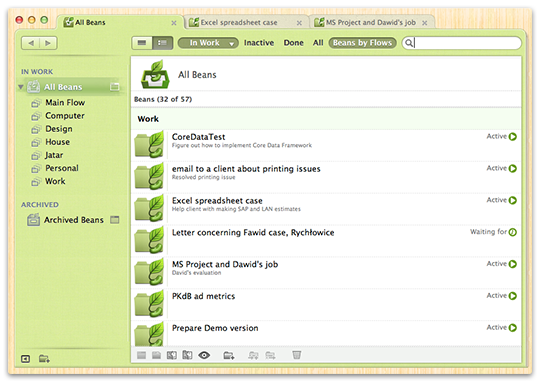This screenshot has width=540, height=382.
Task: Open the Work flow in sidebar
Action: coord(55,181)
